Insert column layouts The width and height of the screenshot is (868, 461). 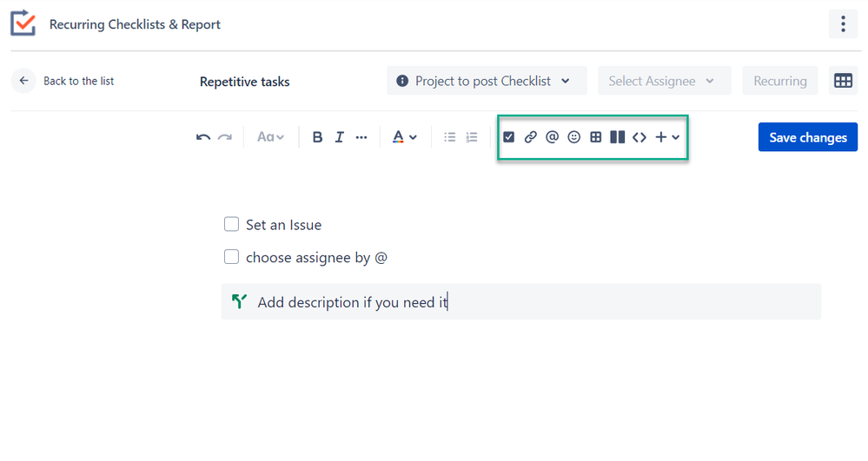(617, 137)
